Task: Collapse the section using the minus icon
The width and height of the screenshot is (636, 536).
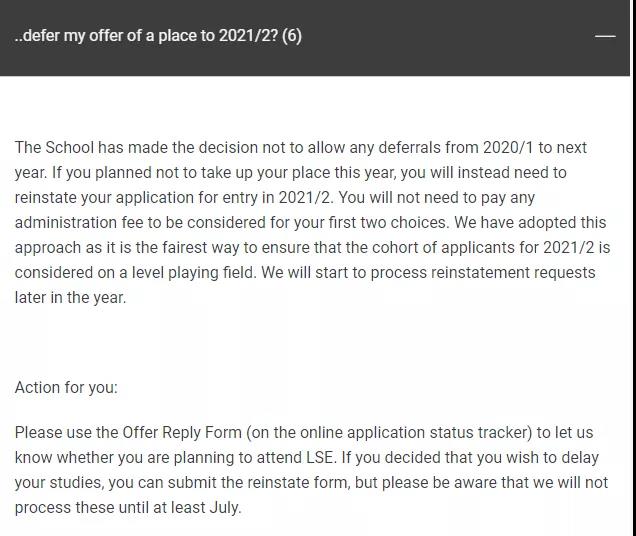Action: [x=604, y=36]
